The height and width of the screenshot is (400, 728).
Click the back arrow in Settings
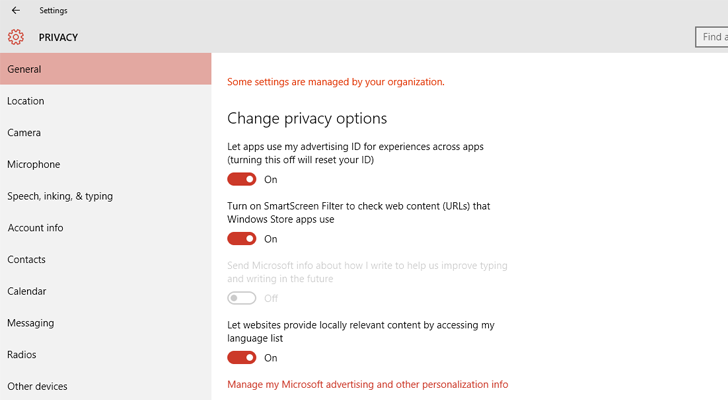(16, 10)
